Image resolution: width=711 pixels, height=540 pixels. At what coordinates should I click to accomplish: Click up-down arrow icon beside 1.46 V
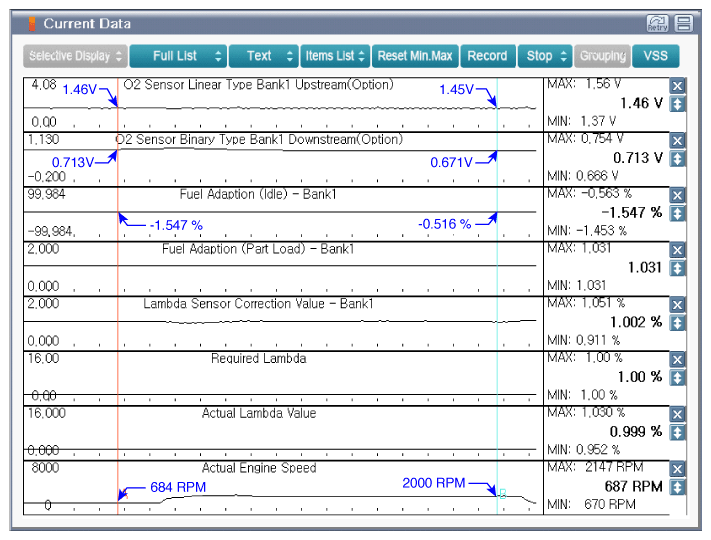coord(677,104)
